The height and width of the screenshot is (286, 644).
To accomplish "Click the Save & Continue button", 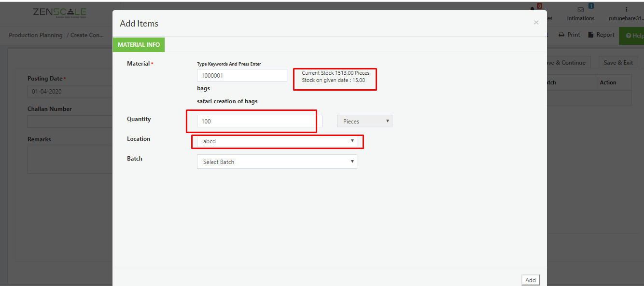I will [x=565, y=62].
